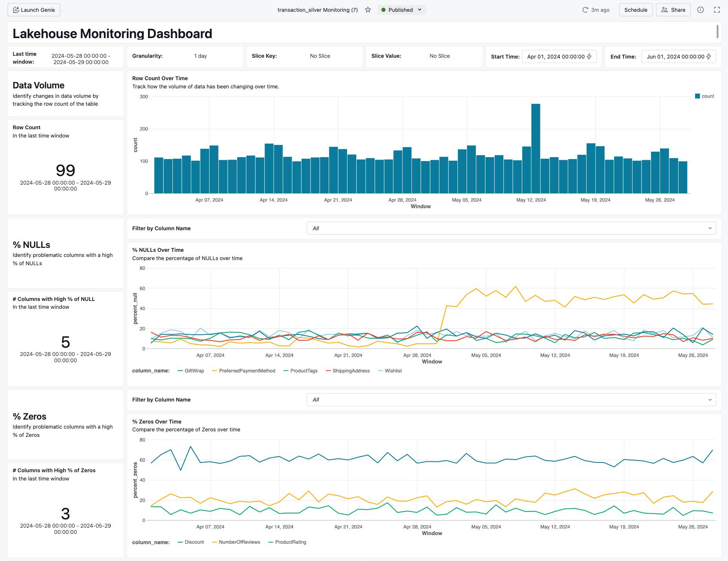This screenshot has width=728, height=561.
Task: Click the 'Lakehouse Monitoring Dashboard' title
Action: 112,34
